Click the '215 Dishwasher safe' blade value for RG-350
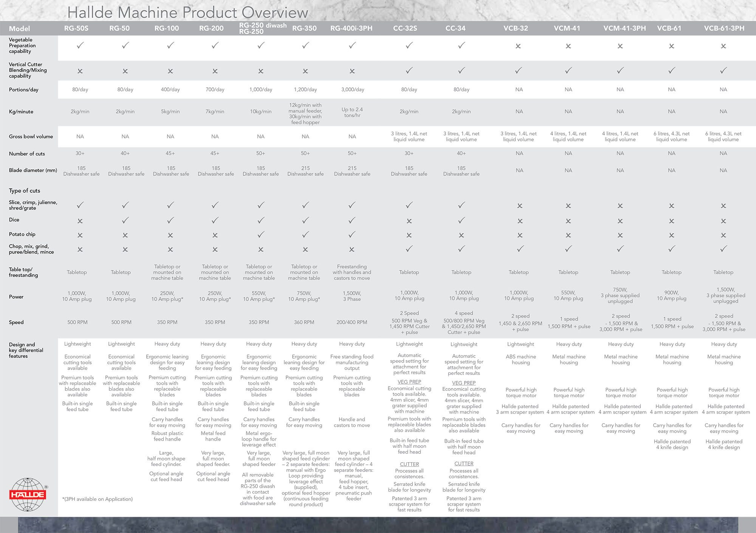The image size is (756, 533). pos(305,171)
